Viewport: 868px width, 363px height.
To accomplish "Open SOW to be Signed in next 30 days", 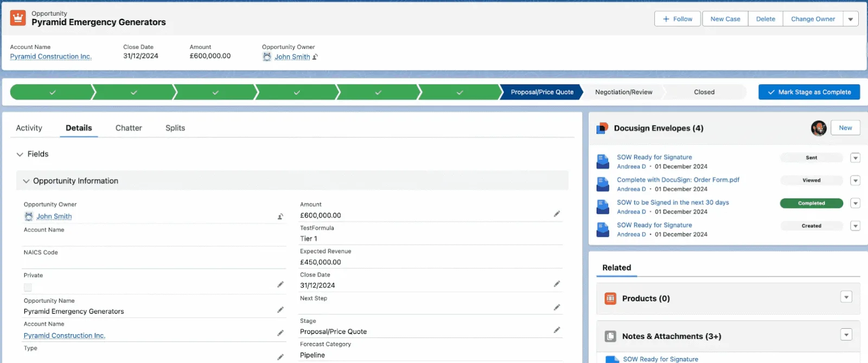I will point(673,202).
